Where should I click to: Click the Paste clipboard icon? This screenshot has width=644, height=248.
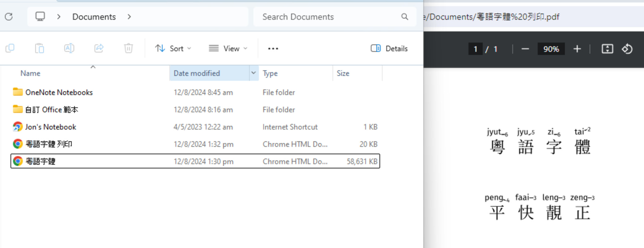point(40,48)
